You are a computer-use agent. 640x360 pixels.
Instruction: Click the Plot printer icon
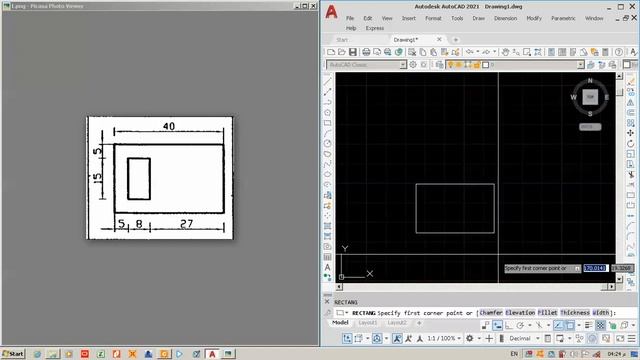tap(366, 52)
